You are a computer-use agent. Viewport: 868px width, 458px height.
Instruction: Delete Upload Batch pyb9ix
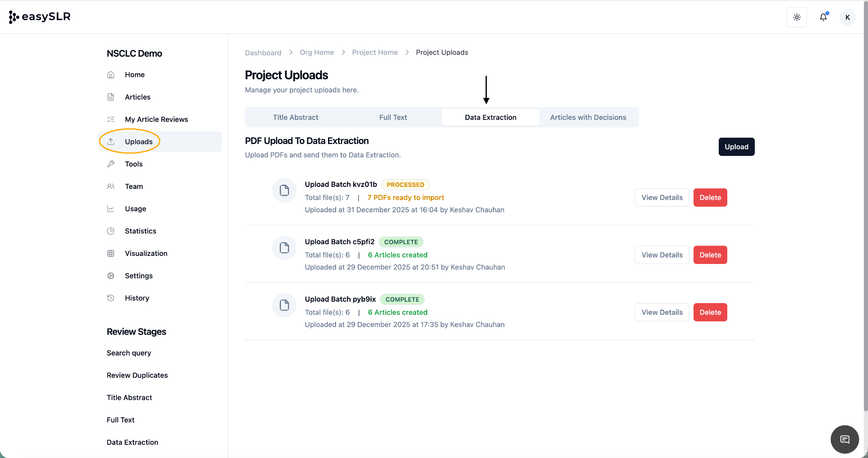click(710, 312)
